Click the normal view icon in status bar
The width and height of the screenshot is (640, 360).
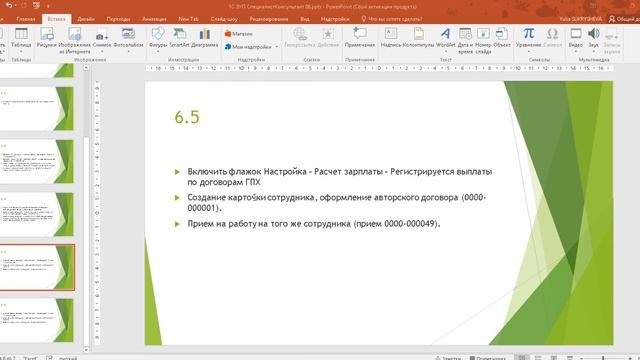coord(521,358)
